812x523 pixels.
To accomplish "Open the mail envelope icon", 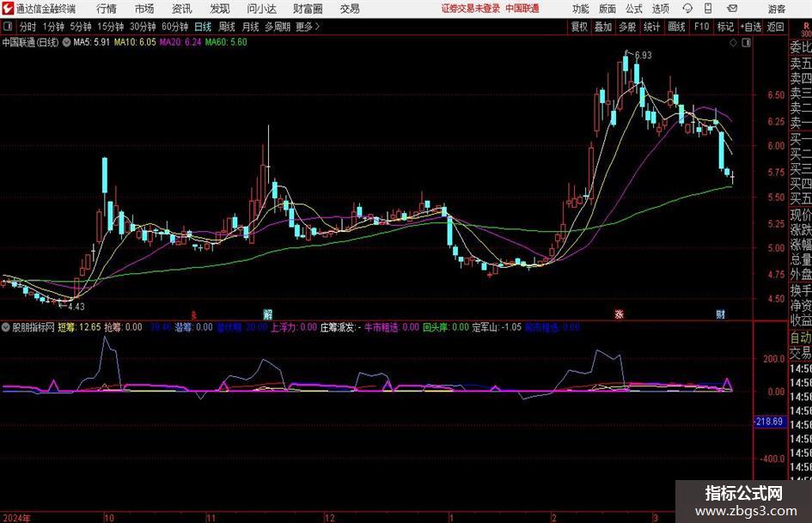I will [732, 9].
